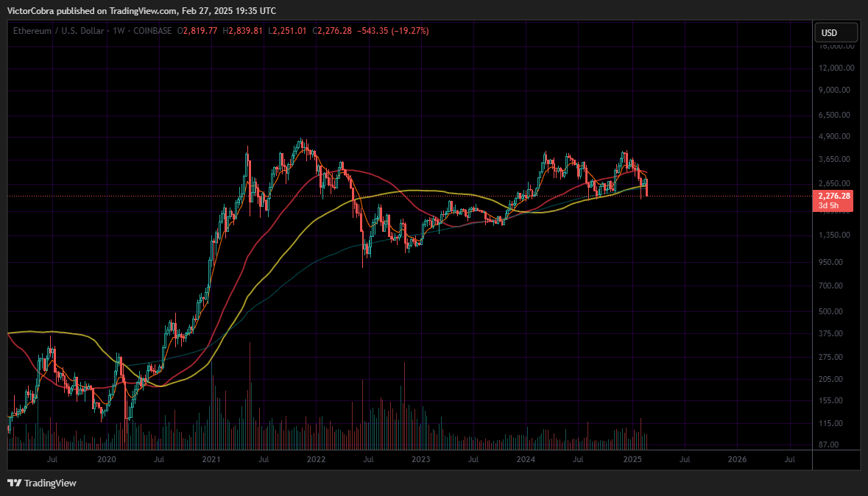Click the 2022 label on time axis

pos(316,459)
